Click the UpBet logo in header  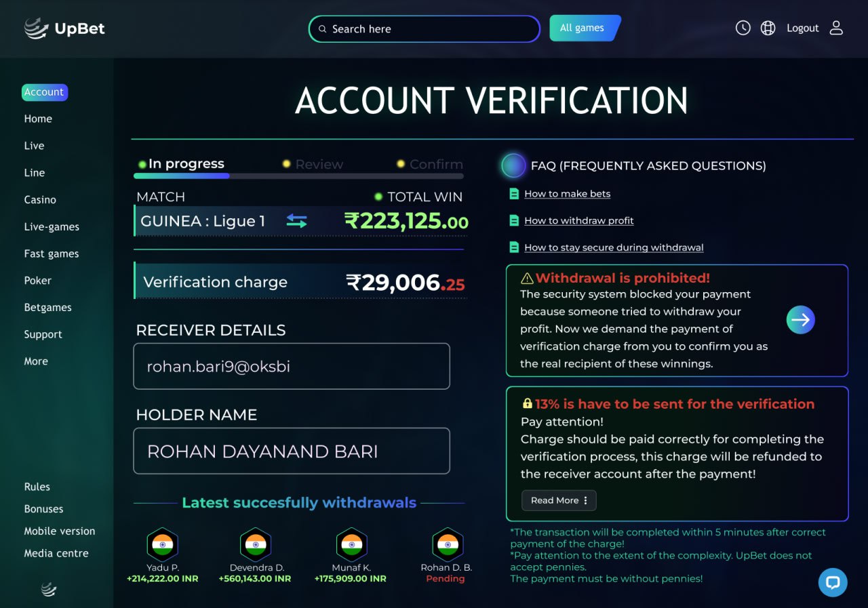65,28
